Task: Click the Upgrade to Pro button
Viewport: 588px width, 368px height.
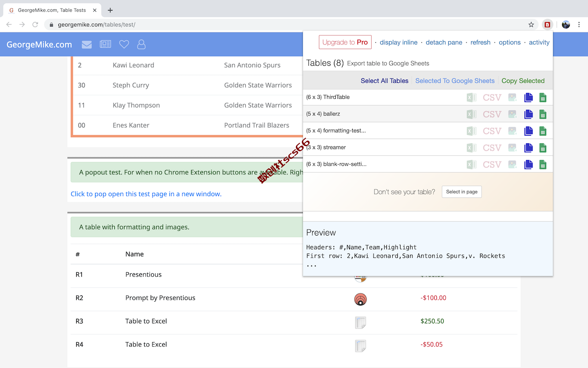Action: tap(345, 42)
